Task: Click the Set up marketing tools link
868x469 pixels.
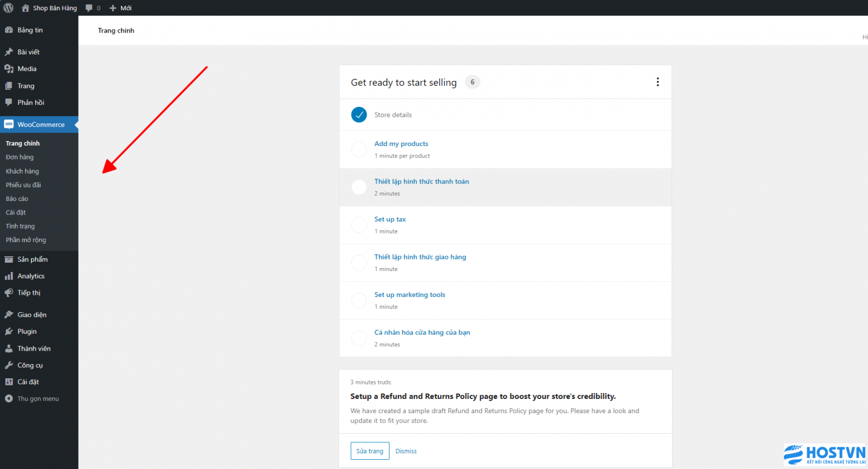Action: 410,295
